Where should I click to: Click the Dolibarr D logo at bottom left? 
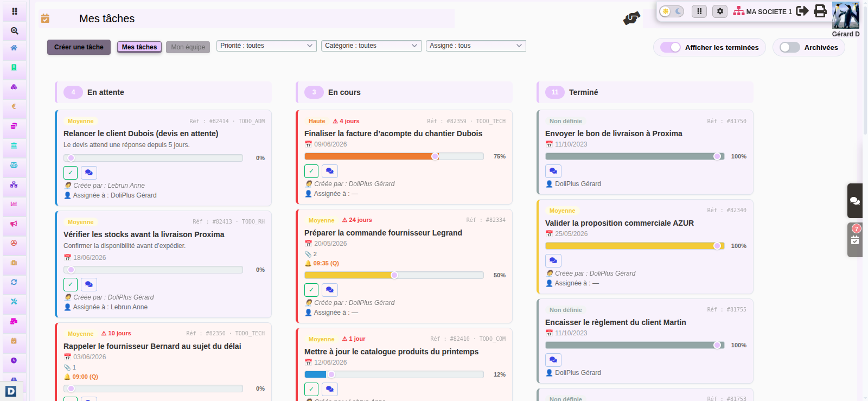tap(11, 391)
